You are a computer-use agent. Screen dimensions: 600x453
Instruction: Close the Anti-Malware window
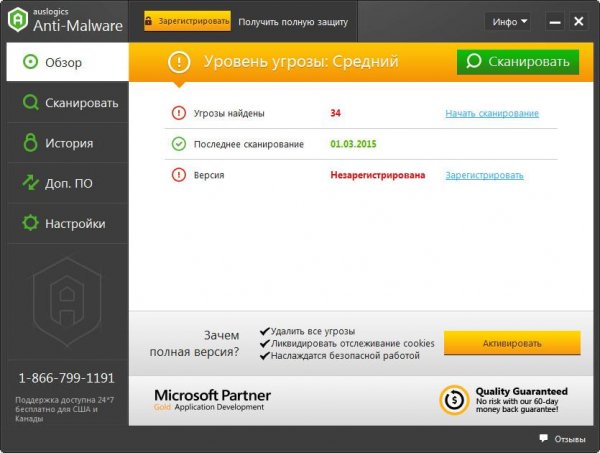point(579,21)
